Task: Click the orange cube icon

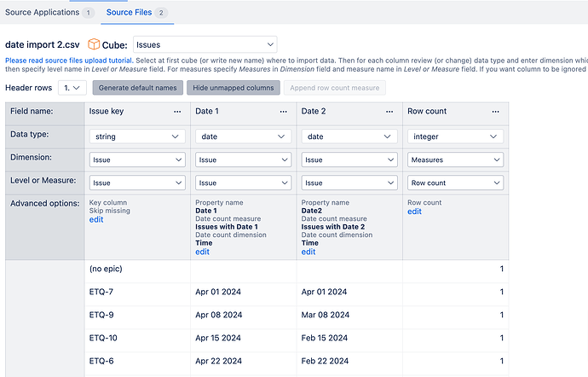Action: 93,43
